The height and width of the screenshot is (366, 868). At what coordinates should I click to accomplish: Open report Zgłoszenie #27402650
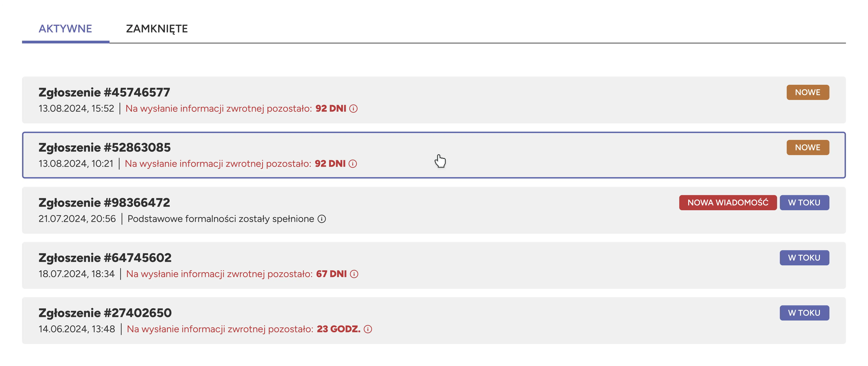tap(105, 313)
